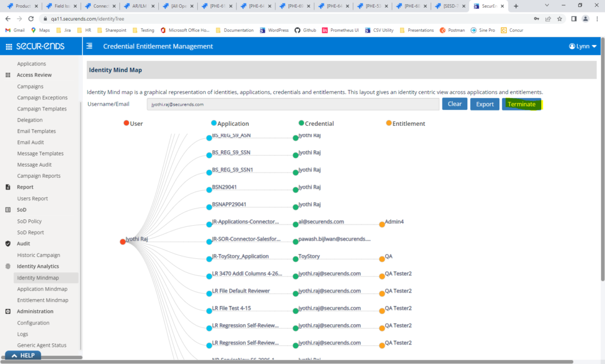Image resolution: width=605 pixels, height=364 pixels.
Task: Switch to the AR/ILM browser tab
Action: coord(139,6)
